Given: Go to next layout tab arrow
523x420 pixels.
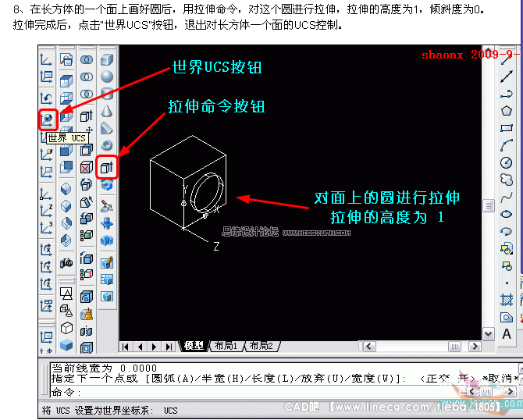Looking at the screenshot, I should [154, 347].
